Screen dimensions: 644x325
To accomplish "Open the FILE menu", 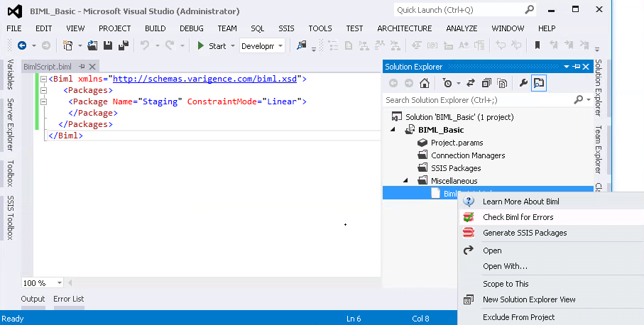I will click(x=14, y=28).
